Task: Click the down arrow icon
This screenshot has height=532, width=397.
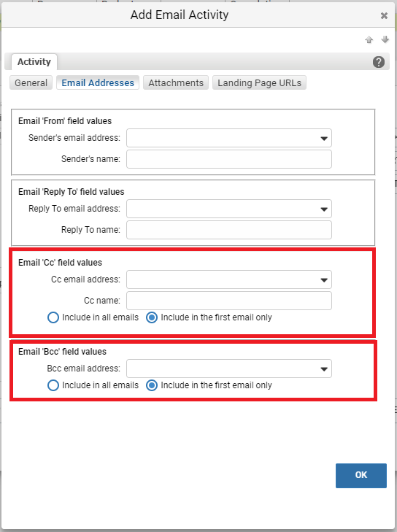Action: (385, 39)
